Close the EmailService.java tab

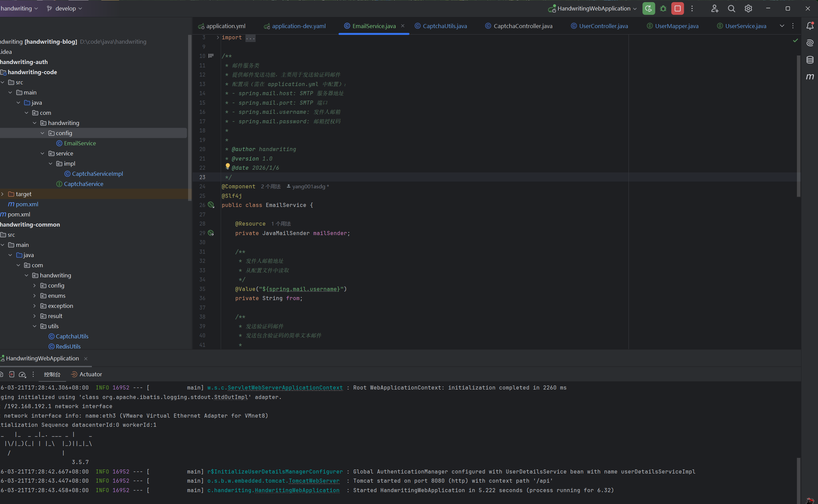tap(403, 26)
